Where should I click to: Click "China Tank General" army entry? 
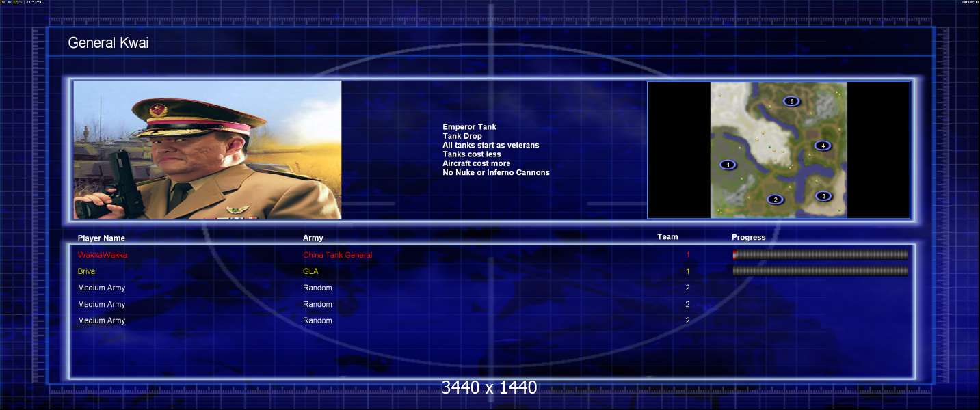(x=338, y=255)
